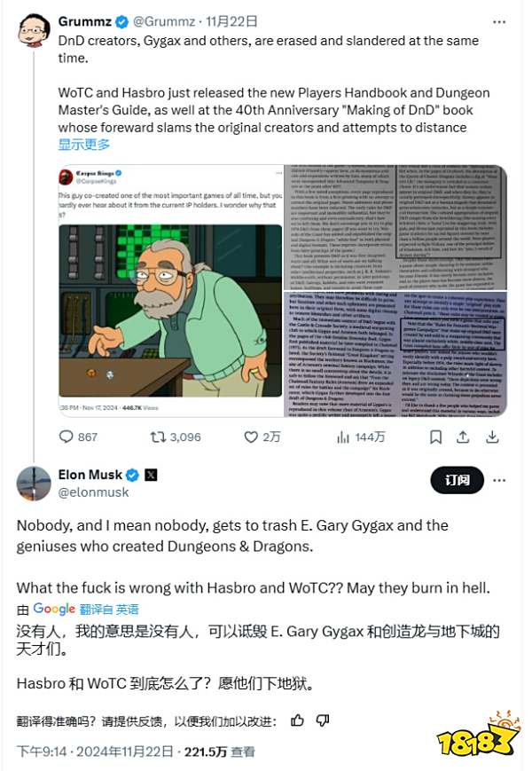Repost the Grummz tweet with 3,096 reposts
Viewport: 532px width, 771px height.
[x=176, y=437]
